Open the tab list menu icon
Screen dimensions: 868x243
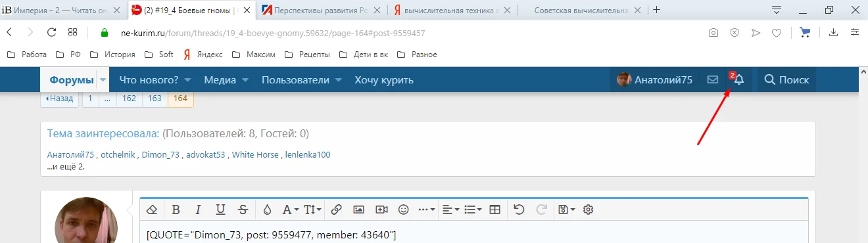click(777, 10)
